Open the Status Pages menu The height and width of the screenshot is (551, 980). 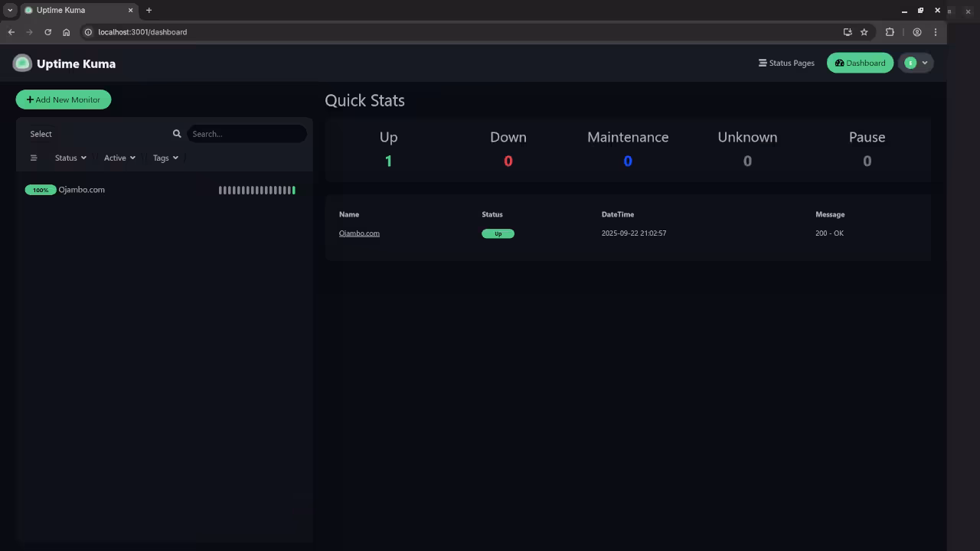786,63
